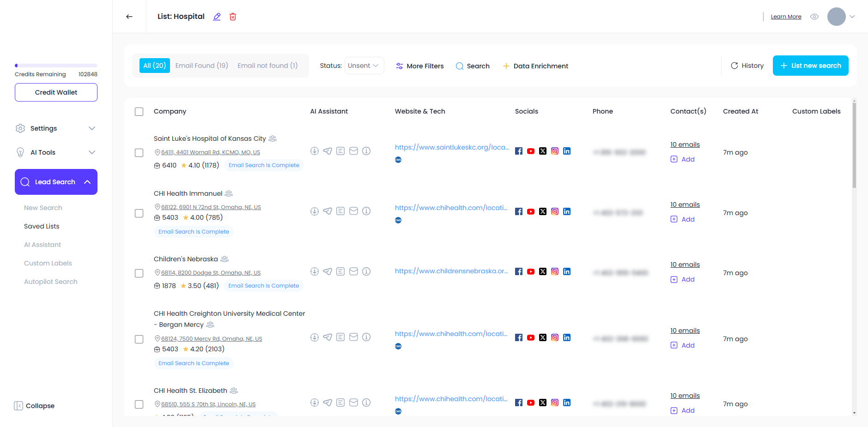Viewport: 868px width, 427px height.
Task: Click the List new search button
Action: [810, 66]
